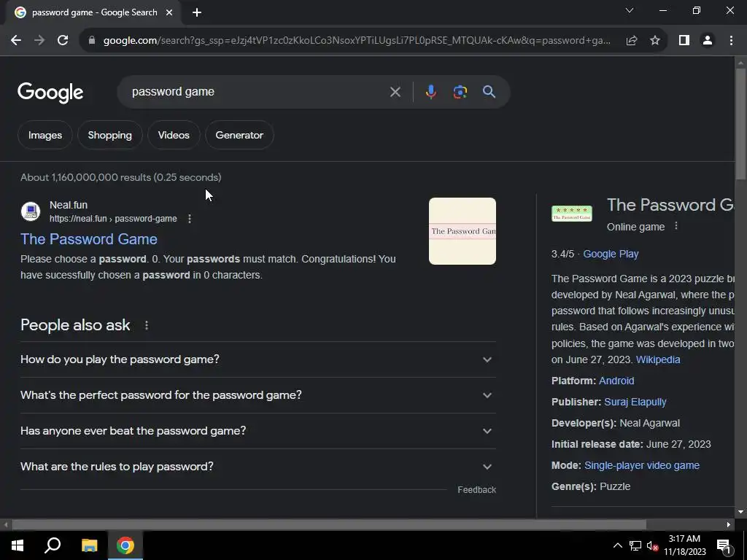The width and height of the screenshot is (747, 560).
Task: Open tab search dropdown arrow
Action: 630,10
